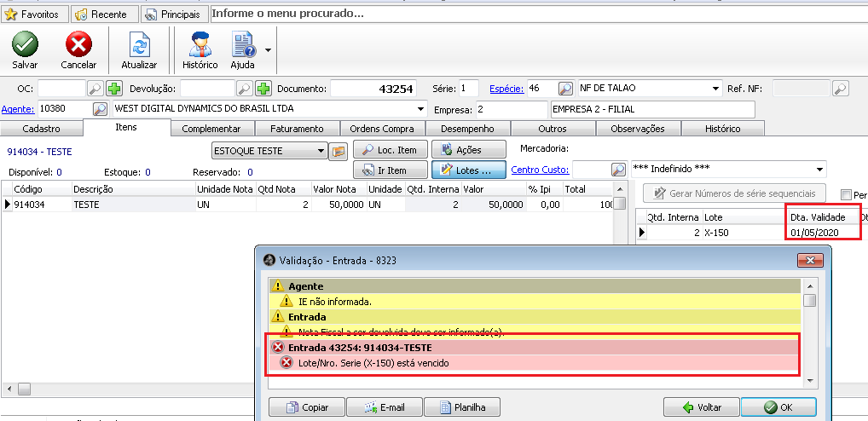The height and width of the screenshot is (421, 868).
Task: Switch to the Desempenho tab
Action: (467, 129)
